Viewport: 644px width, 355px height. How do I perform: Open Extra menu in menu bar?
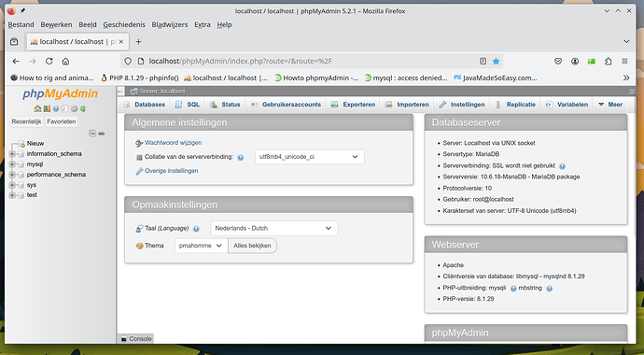pyautogui.click(x=203, y=24)
